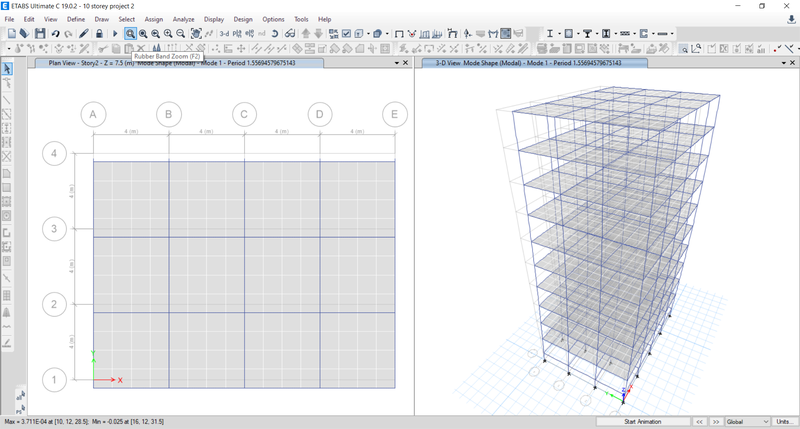Image resolution: width=800 pixels, height=429 pixels.
Task: Click the Zoom In One Step icon
Action: (168, 34)
